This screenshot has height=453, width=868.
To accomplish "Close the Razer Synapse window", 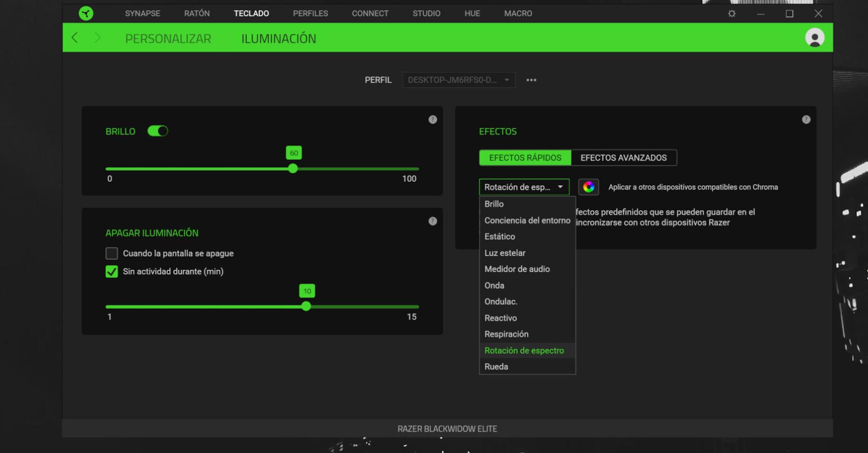I will pos(818,14).
